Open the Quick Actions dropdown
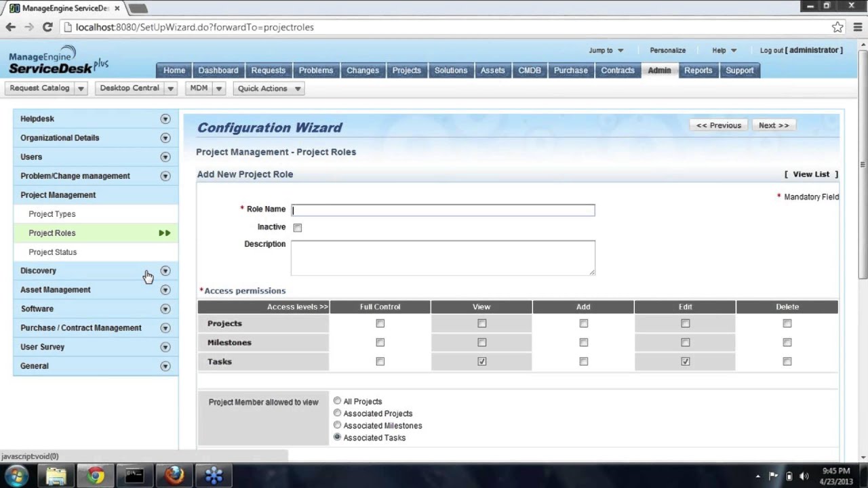The width and height of the screenshot is (868, 488). pos(269,88)
